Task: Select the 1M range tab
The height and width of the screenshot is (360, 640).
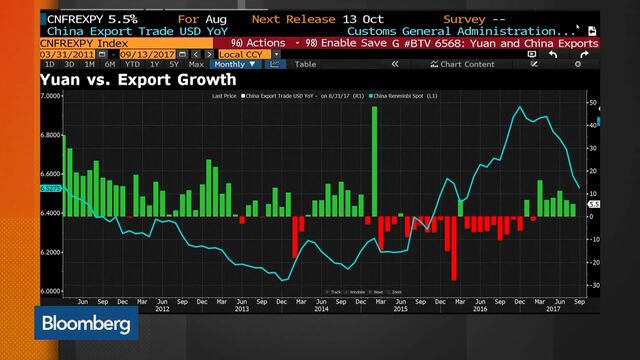Action: tap(89, 64)
